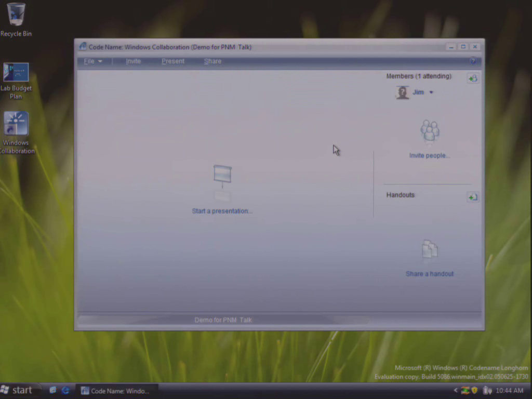Click the Invite people group icon
Viewport: 532px width, 399px height.
coord(430,131)
